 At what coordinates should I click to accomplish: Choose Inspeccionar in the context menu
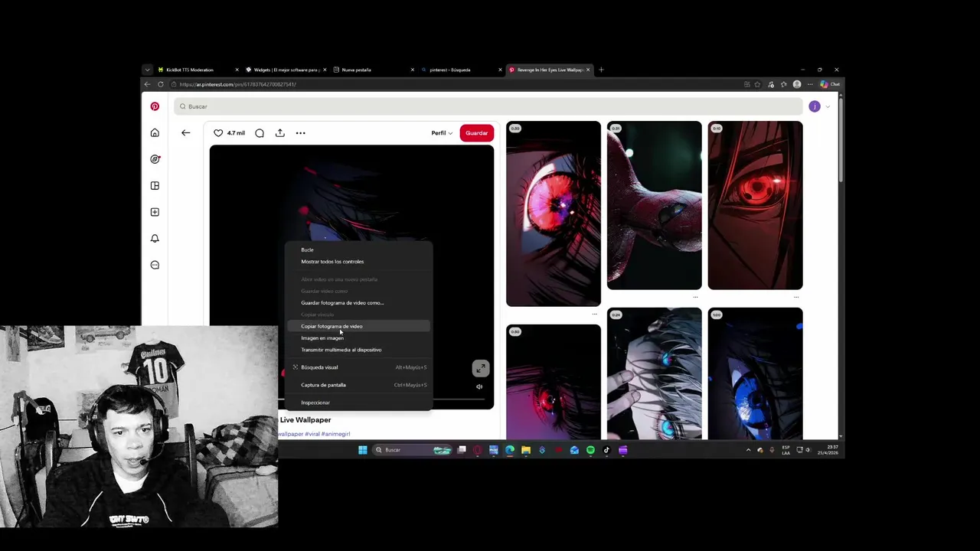[x=358, y=403]
